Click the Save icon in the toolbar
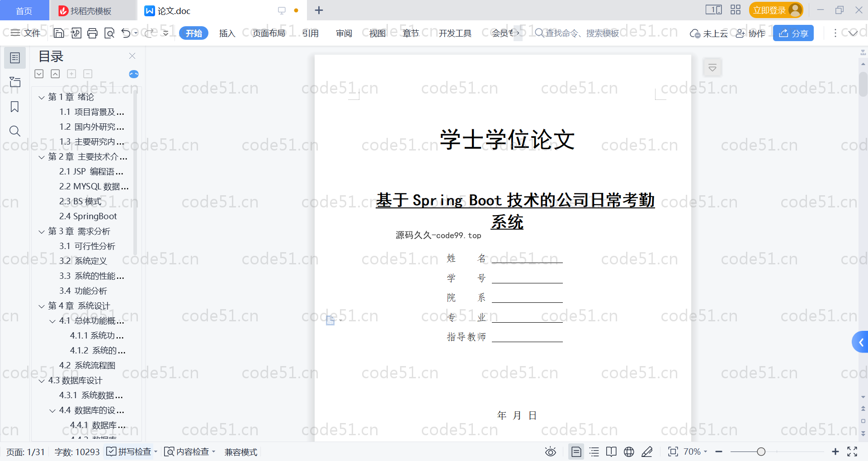Image resolution: width=868 pixels, height=461 pixels. point(59,33)
